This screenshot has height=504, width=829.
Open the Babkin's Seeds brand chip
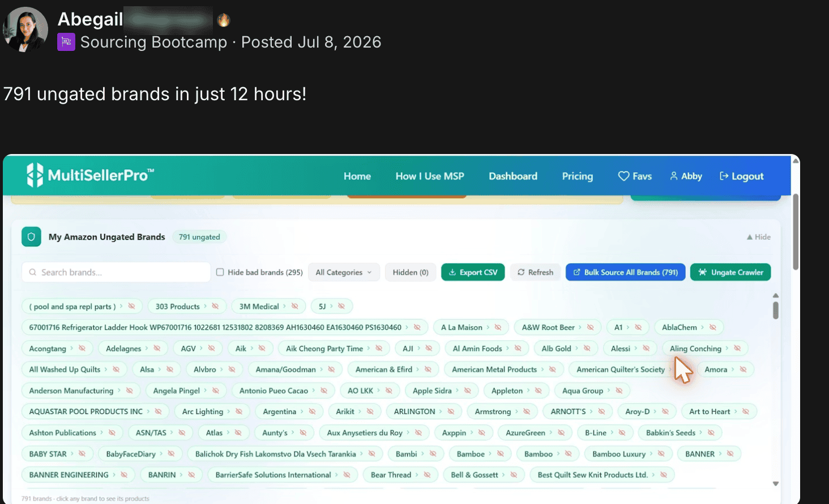click(680, 433)
